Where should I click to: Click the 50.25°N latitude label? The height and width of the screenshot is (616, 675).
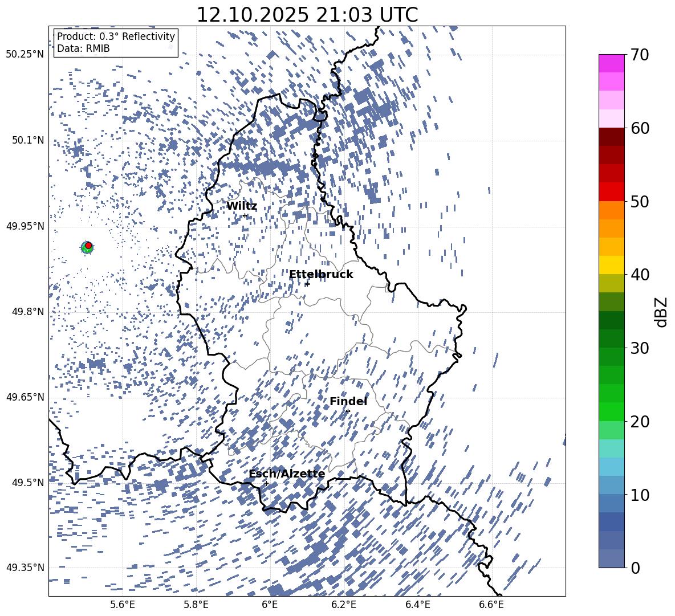[x=25, y=55]
